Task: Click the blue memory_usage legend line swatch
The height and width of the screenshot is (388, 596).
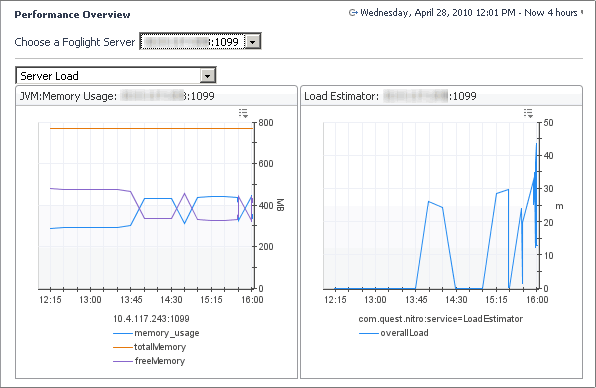Action: pos(122,334)
